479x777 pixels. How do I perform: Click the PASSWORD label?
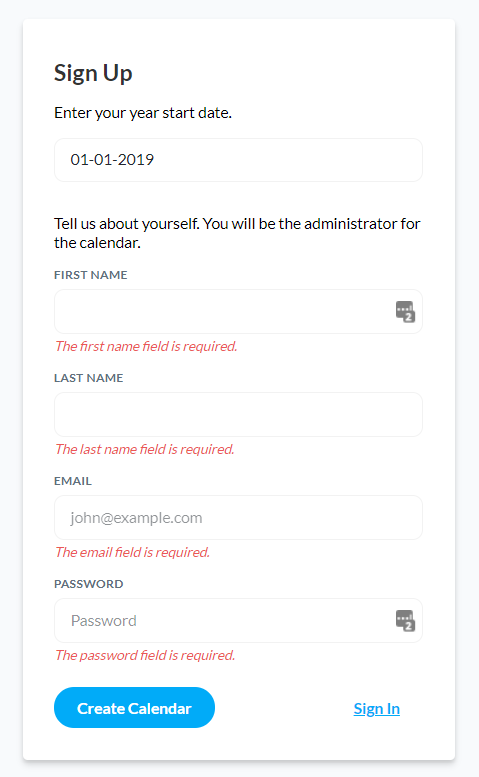89,584
